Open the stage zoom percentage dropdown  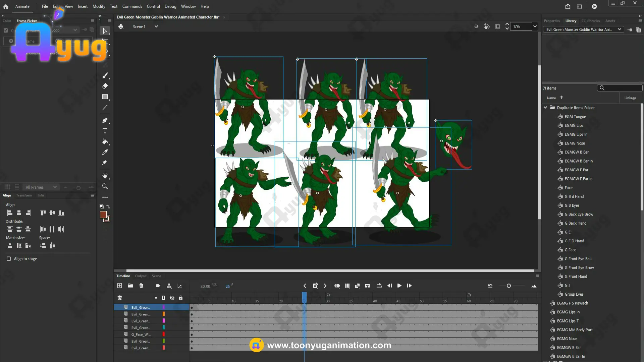click(x=535, y=26)
